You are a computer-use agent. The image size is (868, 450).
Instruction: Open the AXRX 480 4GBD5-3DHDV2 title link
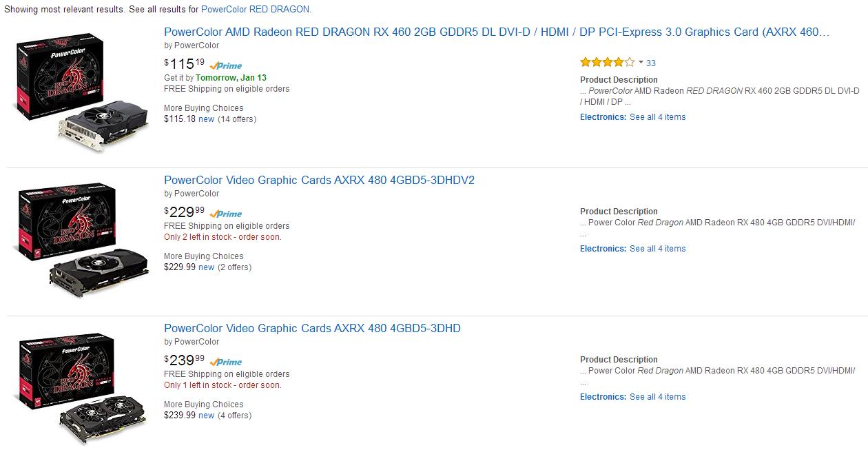(x=319, y=180)
